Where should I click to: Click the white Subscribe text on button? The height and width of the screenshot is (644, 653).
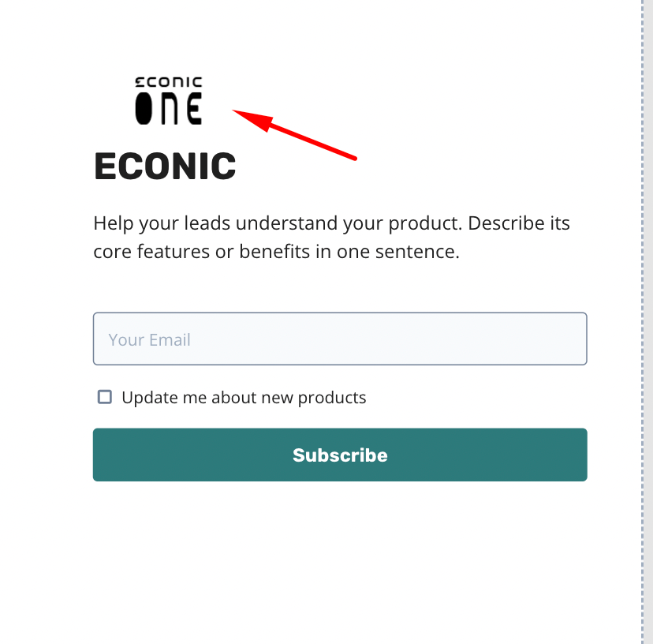pyautogui.click(x=340, y=455)
